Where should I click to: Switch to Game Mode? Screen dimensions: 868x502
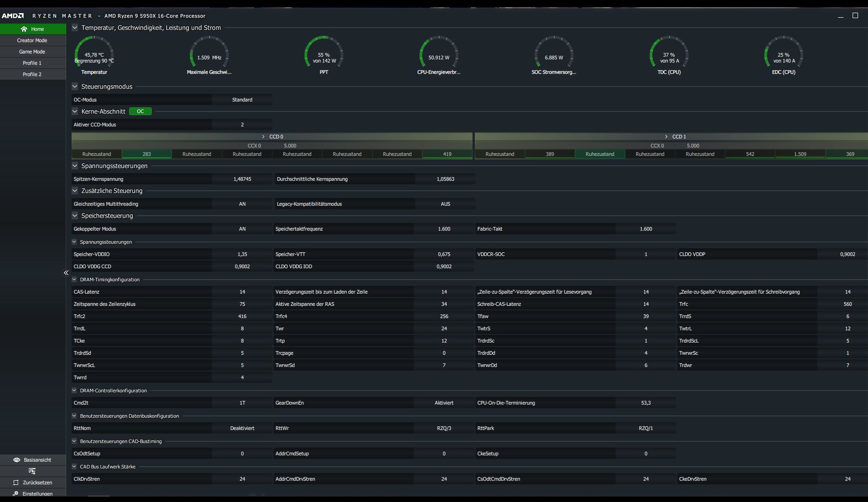pyautogui.click(x=33, y=52)
